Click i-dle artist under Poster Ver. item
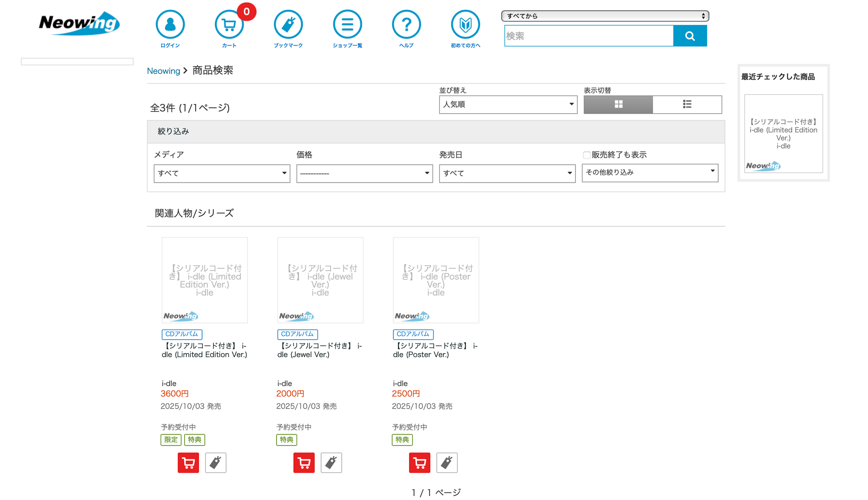Image resolution: width=868 pixels, height=500 pixels. coord(400,383)
